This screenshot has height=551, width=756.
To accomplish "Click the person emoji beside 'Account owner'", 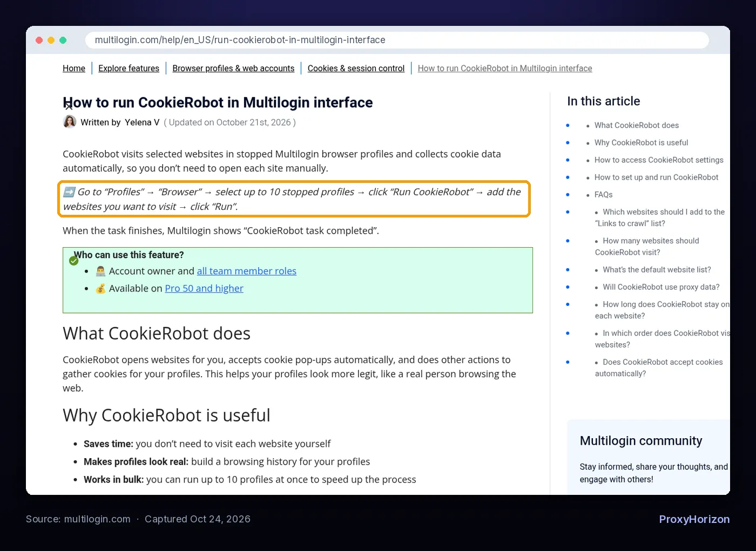I will point(100,271).
